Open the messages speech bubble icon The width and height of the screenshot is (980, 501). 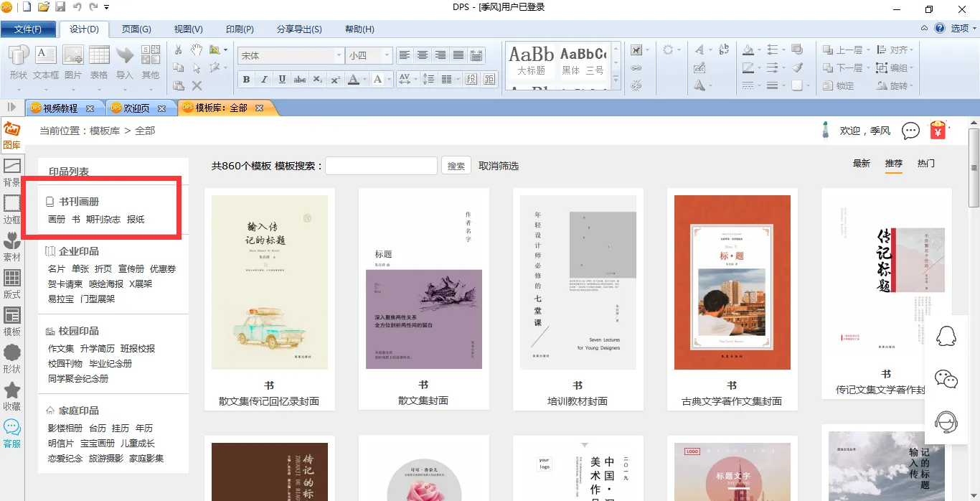(910, 131)
